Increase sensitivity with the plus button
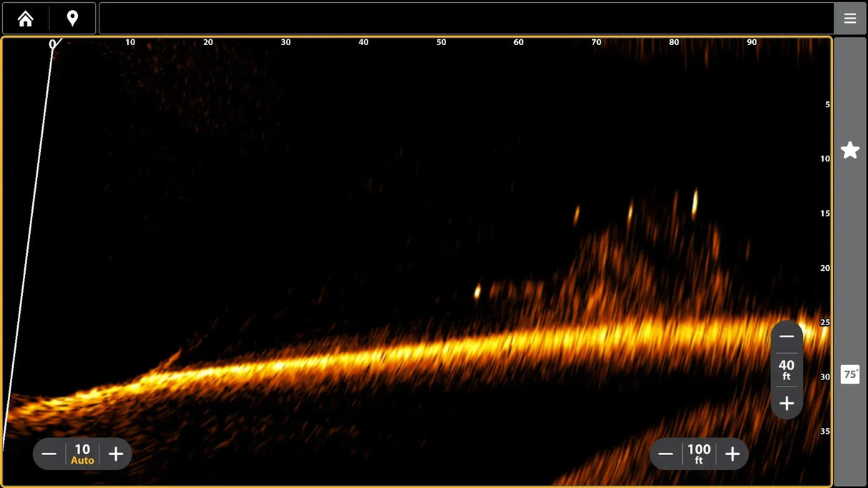 115,453
